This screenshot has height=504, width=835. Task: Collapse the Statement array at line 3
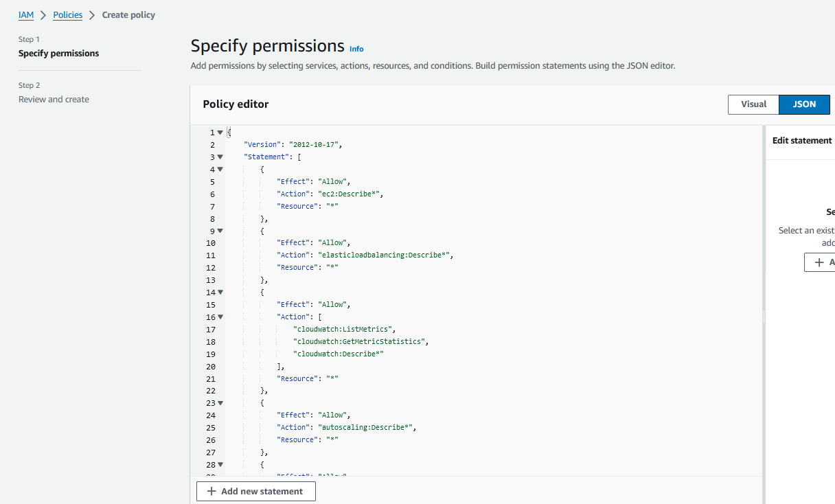click(220, 157)
